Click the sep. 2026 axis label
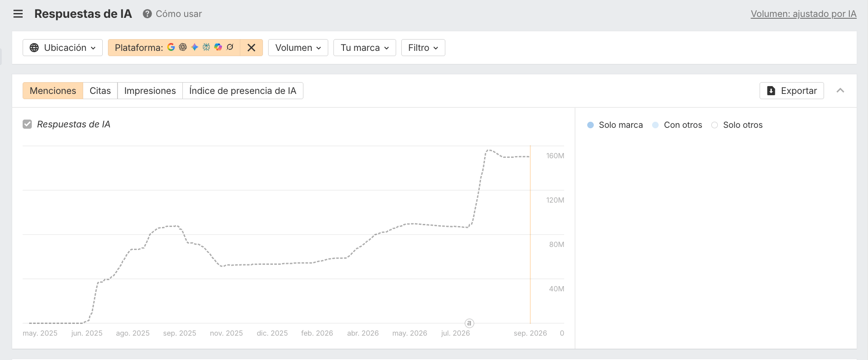The image size is (868, 360). point(530,333)
